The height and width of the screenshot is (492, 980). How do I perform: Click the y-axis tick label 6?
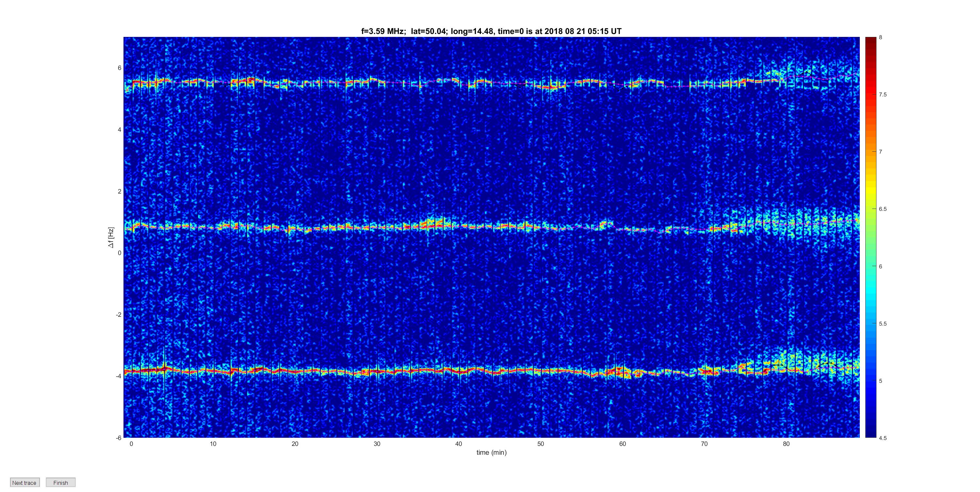[120, 68]
